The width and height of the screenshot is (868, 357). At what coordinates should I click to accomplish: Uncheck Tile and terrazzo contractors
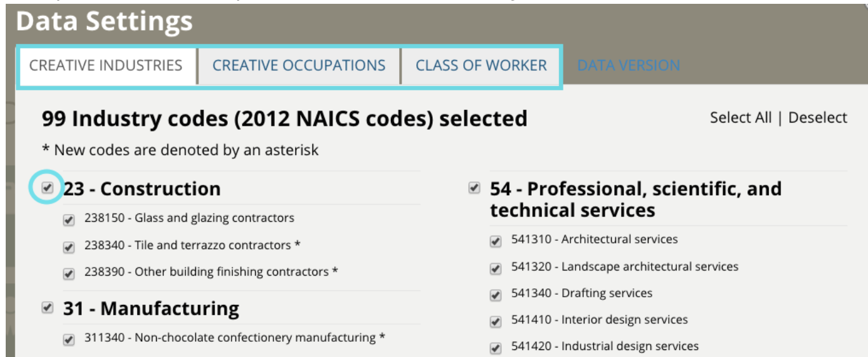[x=69, y=246]
